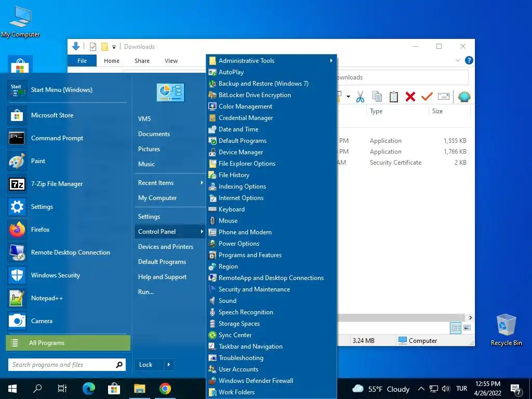Open the Home ribbon tab
Screen dimensions: 532x399
pyautogui.click(x=112, y=61)
